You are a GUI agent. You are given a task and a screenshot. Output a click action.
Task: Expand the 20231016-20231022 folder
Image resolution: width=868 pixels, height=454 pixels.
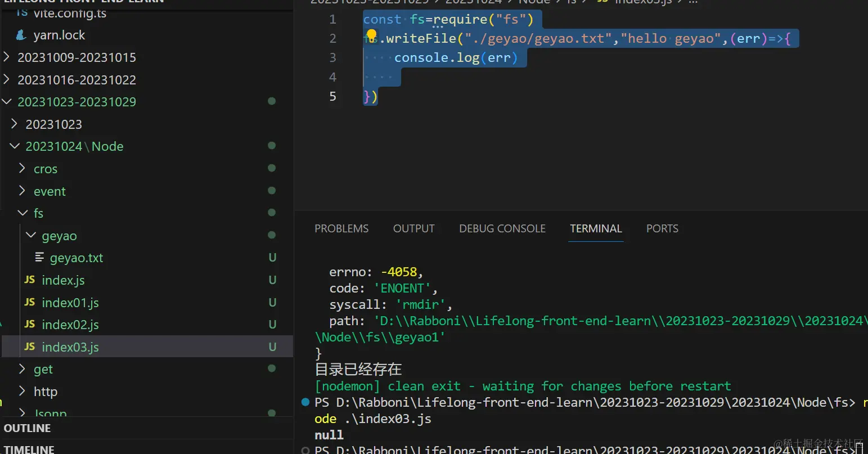point(7,79)
